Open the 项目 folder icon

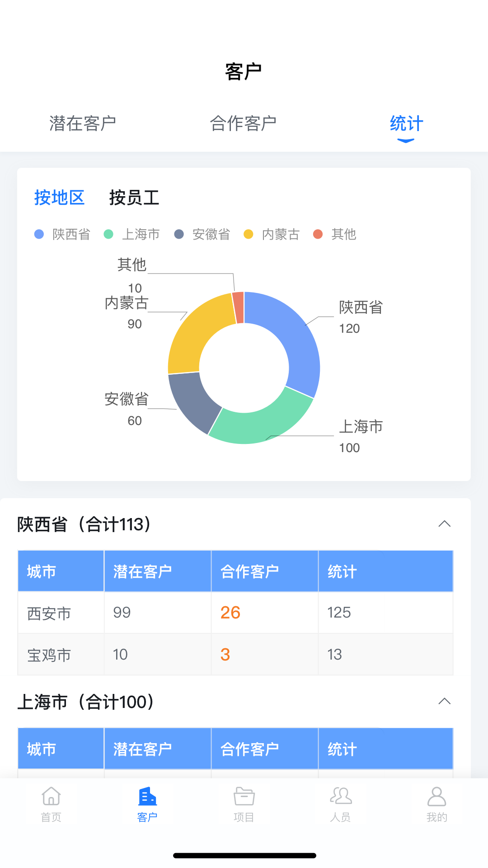pos(244,797)
